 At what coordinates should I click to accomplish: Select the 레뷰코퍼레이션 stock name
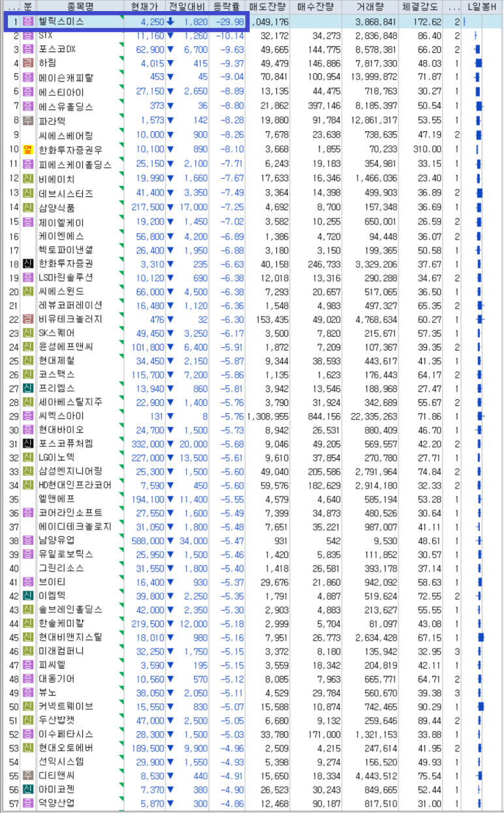(70, 305)
